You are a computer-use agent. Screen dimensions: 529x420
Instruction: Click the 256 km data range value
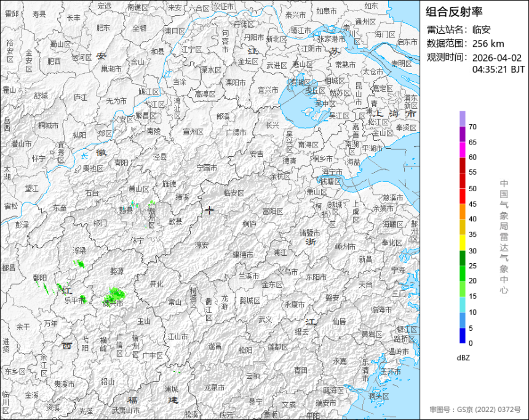pyautogui.click(x=488, y=43)
